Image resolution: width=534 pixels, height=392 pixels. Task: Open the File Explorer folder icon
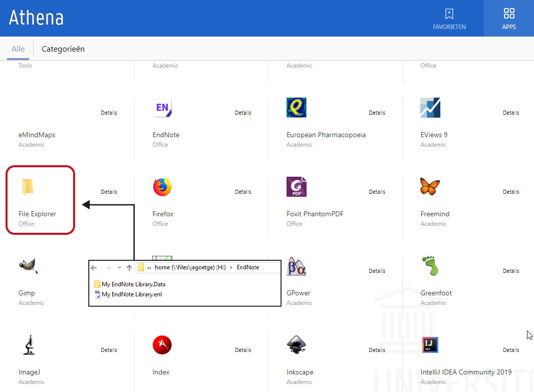pyautogui.click(x=28, y=187)
